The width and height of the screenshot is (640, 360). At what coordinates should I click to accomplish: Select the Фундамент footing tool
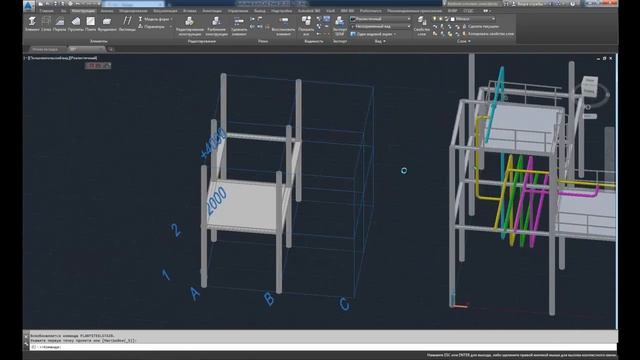(x=107, y=24)
